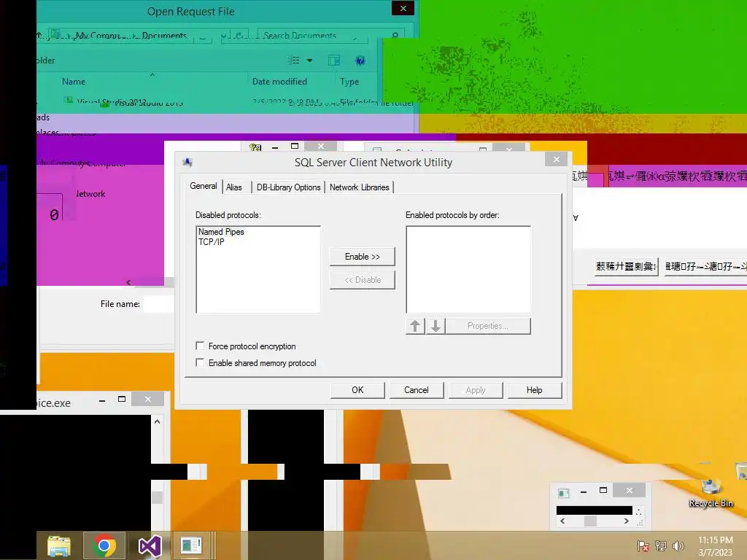Screen dimensions: 747x560
Task: Open protocol Properties button
Action: coord(488,326)
